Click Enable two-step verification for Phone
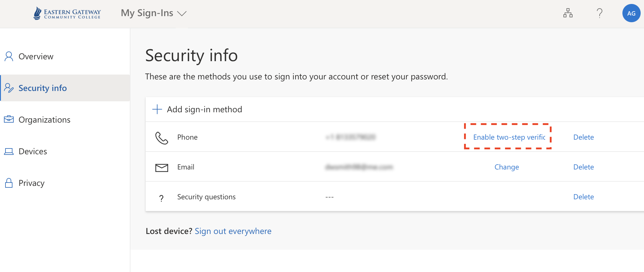The image size is (644, 272). 509,137
